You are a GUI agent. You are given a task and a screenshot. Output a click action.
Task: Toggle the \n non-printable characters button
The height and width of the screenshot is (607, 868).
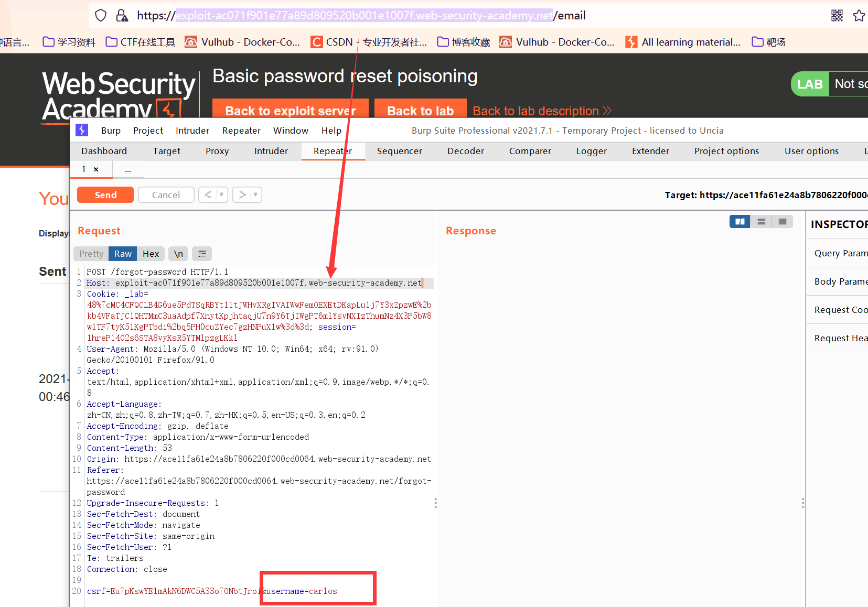pos(178,254)
